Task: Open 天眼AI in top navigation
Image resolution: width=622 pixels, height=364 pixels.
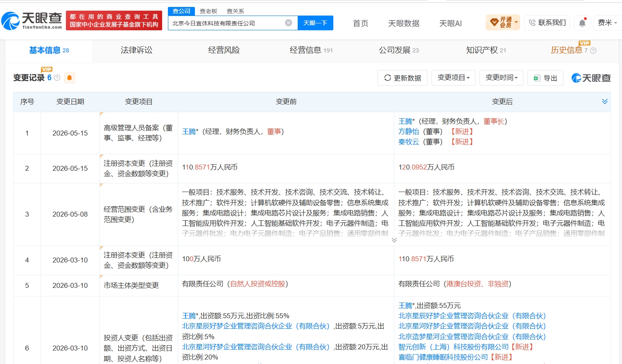Action: coord(450,24)
